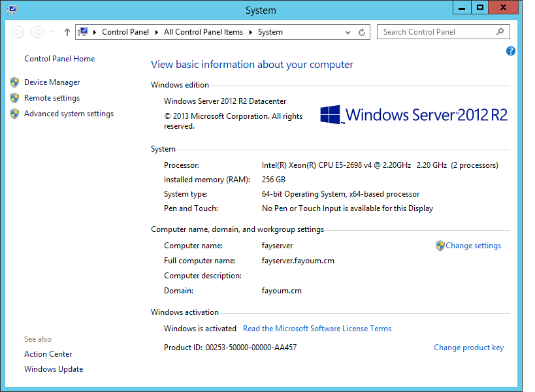Refresh the System page
This screenshot has height=392, width=535.
coord(362,32)
